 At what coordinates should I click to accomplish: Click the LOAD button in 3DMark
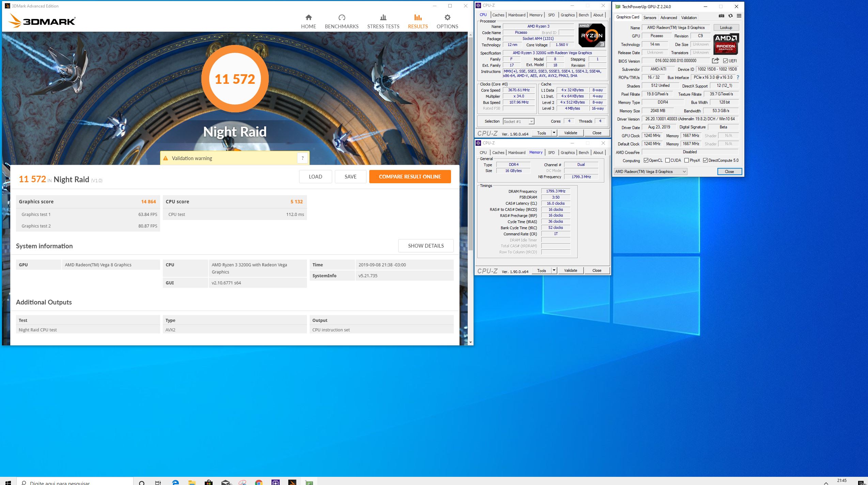tap(315, 176)
